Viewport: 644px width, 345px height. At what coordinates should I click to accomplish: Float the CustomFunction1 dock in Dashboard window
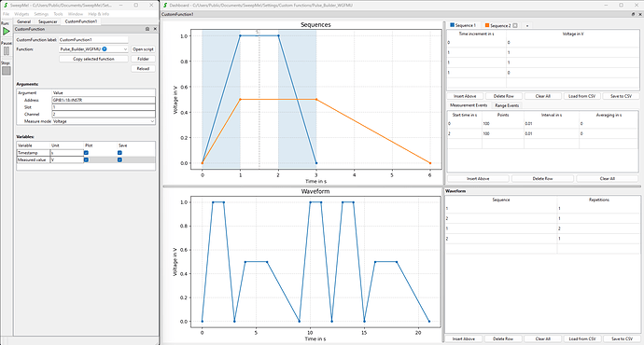[633, 14]
